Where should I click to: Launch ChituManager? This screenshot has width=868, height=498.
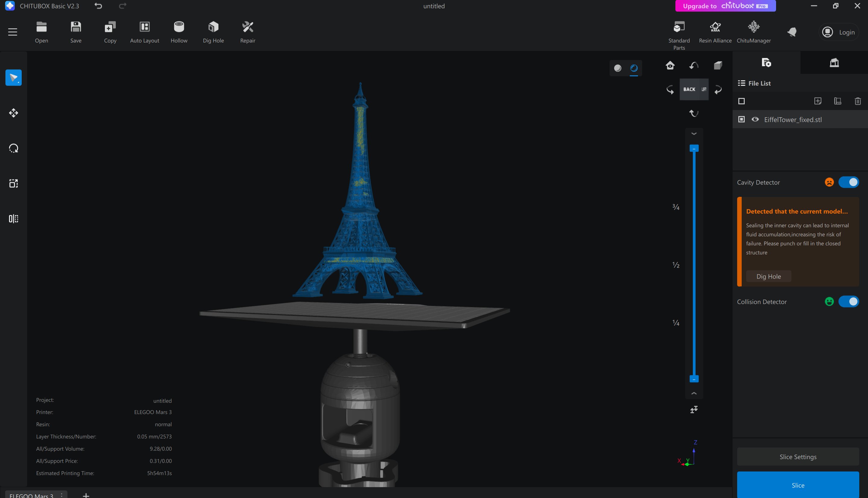[x=753, y=32]
